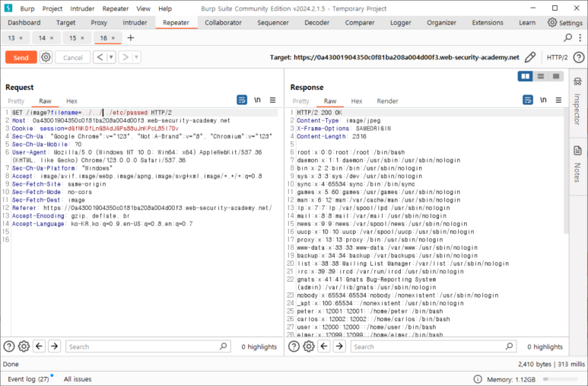The width and height of the screenshot is (588, 386).
Task: Open the request settings gear next to Send
Action: pos(46,57)
